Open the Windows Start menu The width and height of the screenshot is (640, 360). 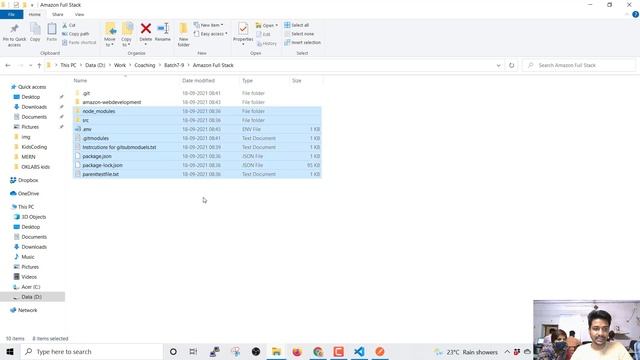point(10,351)
